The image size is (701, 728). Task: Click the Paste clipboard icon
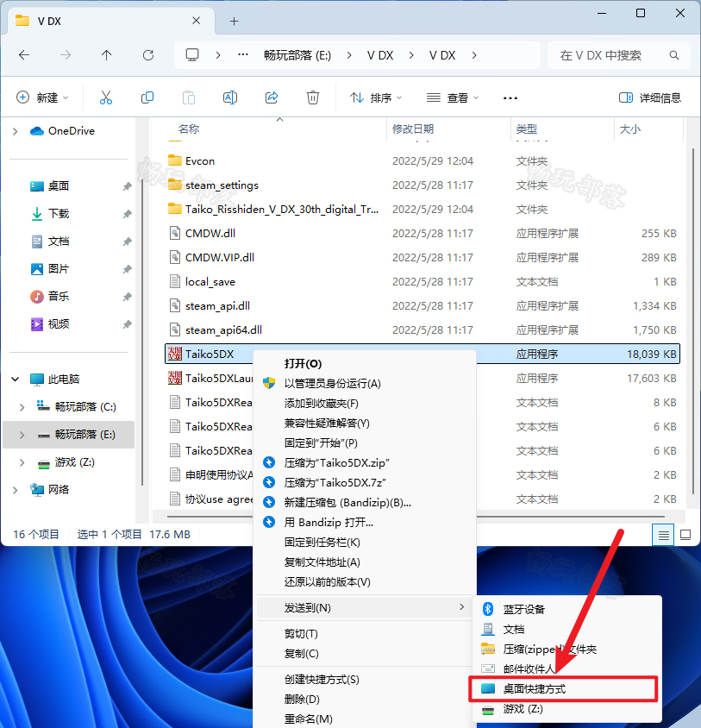pyautogui.click(x=189, y=97)
